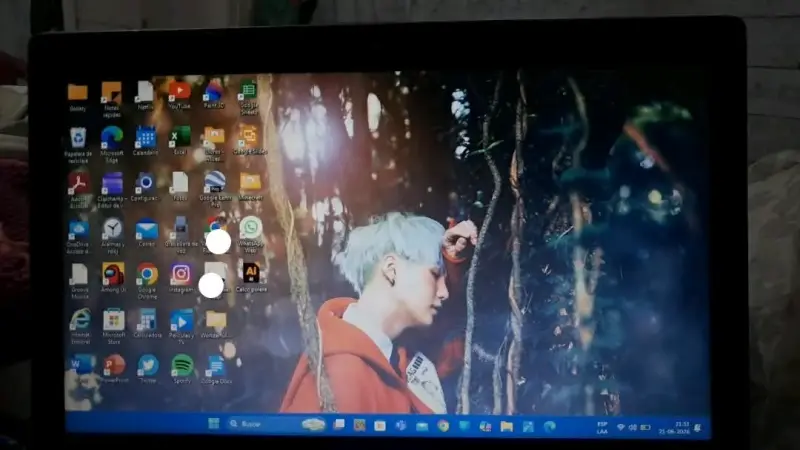Screen dimensions: 800x450
Task: Open the Google Docs shortcut
Action: click(x=216, y=370)
